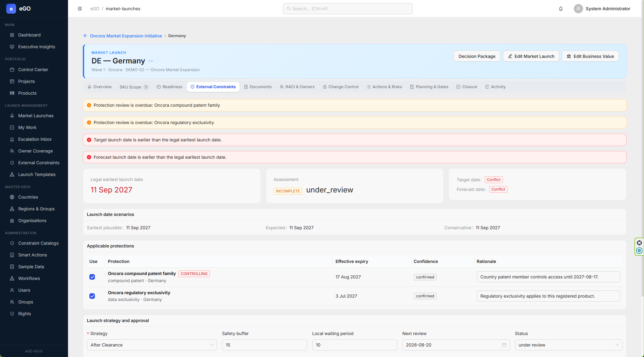Click the 11 Sep 2027 legal earliest date

(x=111, y=190)
